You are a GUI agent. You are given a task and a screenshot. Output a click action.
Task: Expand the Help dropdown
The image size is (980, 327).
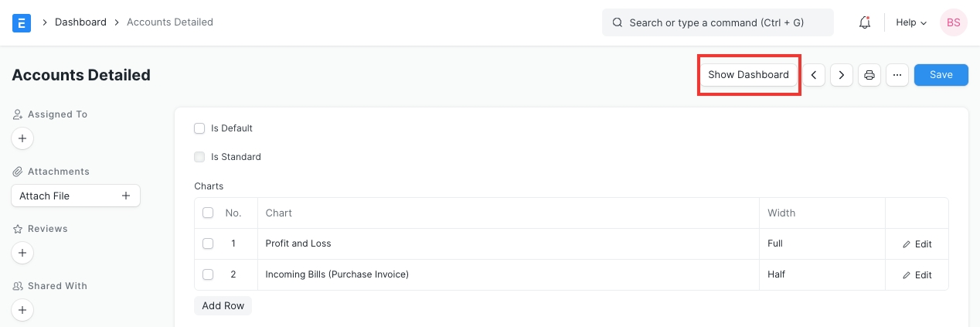pyautogui.click(x=910, y=22)
